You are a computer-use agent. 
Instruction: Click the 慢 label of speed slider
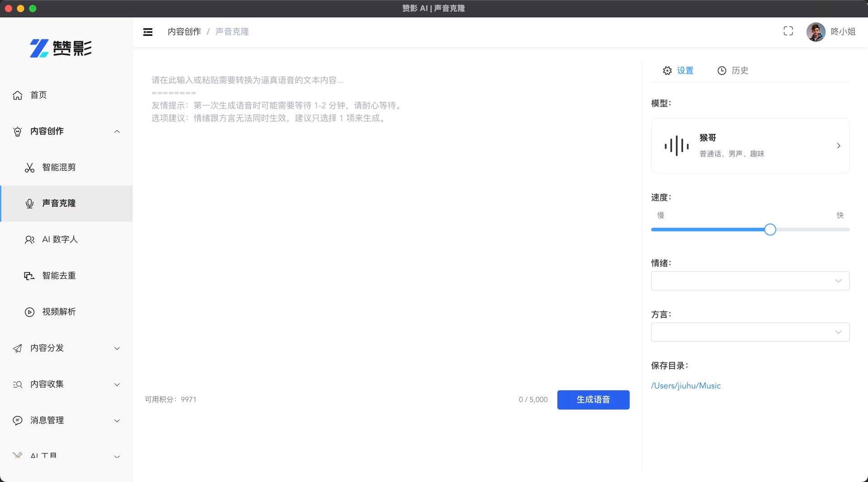tap(660, 215)
